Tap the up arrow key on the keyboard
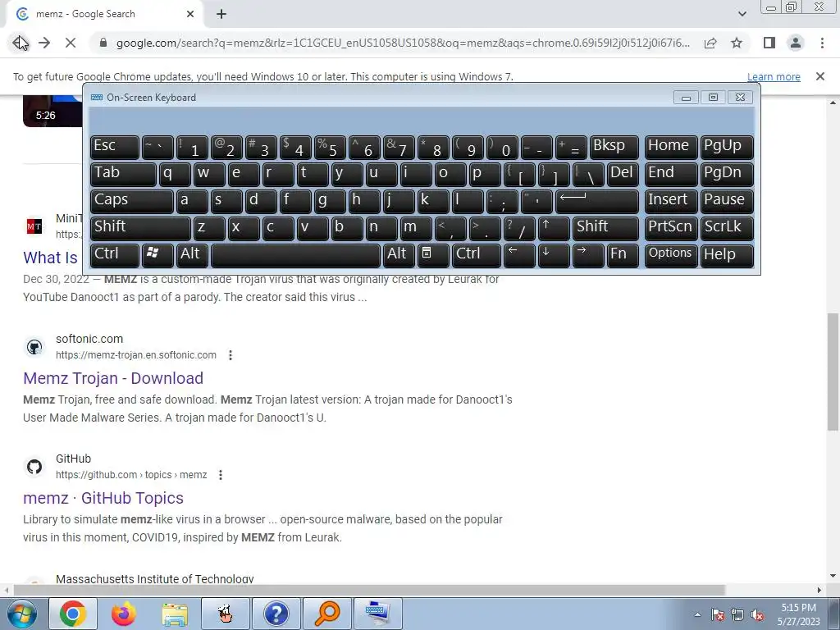The width and height of the screenshot is (840, 630). [554, 228]
